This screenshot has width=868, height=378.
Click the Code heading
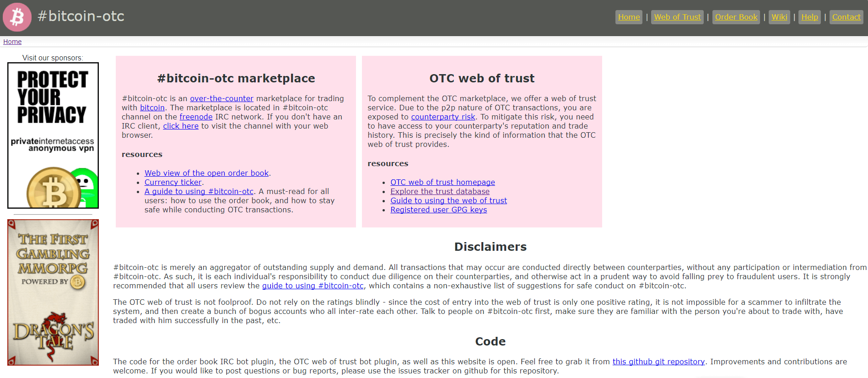click(491, 341)
